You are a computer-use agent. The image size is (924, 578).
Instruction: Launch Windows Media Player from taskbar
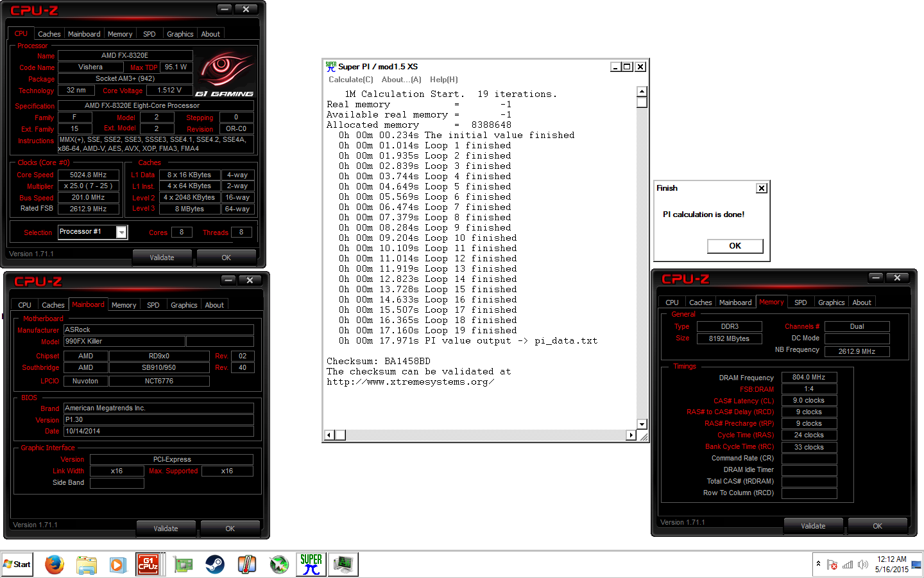click(x=118, y=565)
